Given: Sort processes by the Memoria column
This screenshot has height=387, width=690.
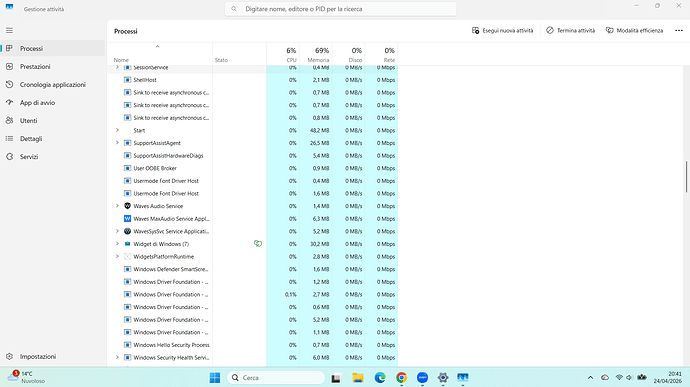Looking at the screenshot, I should pos(316,54).
